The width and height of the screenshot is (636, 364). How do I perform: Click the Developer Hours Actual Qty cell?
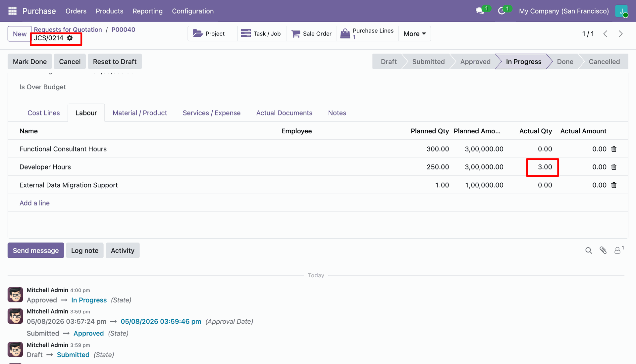coord(542,167)
